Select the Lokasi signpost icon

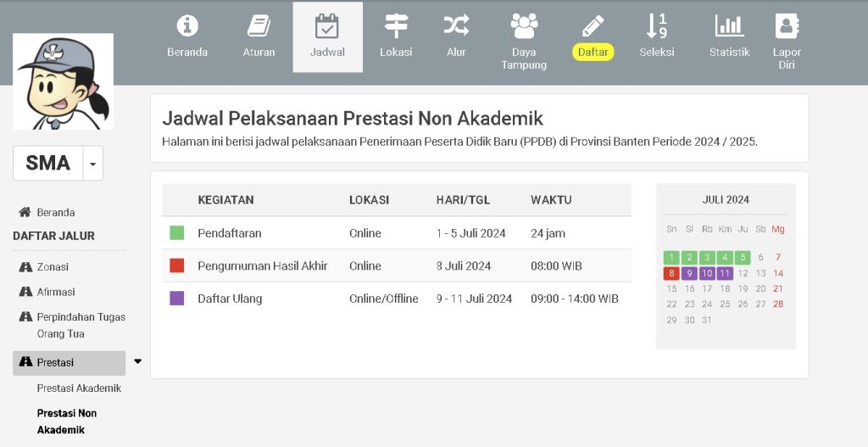tap(396, 26)
